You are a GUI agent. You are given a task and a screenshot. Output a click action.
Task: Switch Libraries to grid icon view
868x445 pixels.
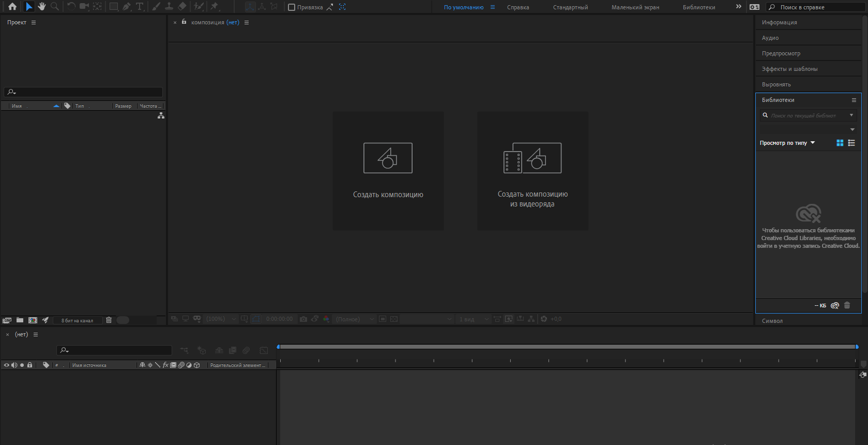click(x=840, y=143)
